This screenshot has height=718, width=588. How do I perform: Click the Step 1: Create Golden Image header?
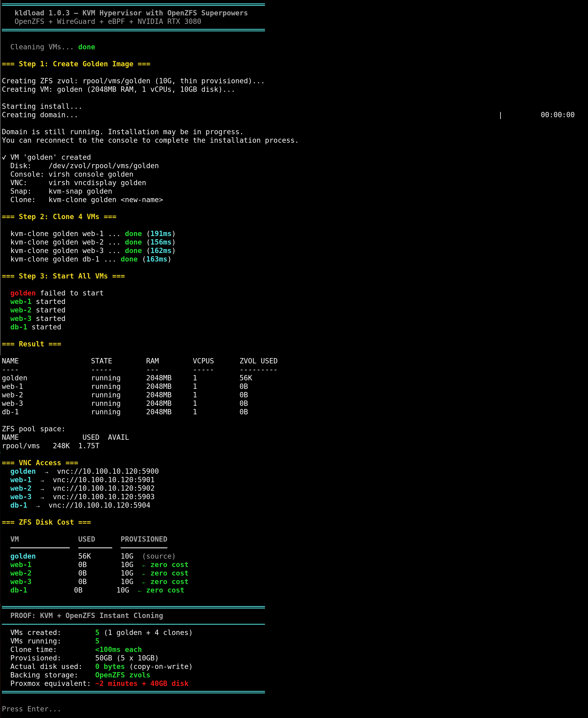(76, 64)
